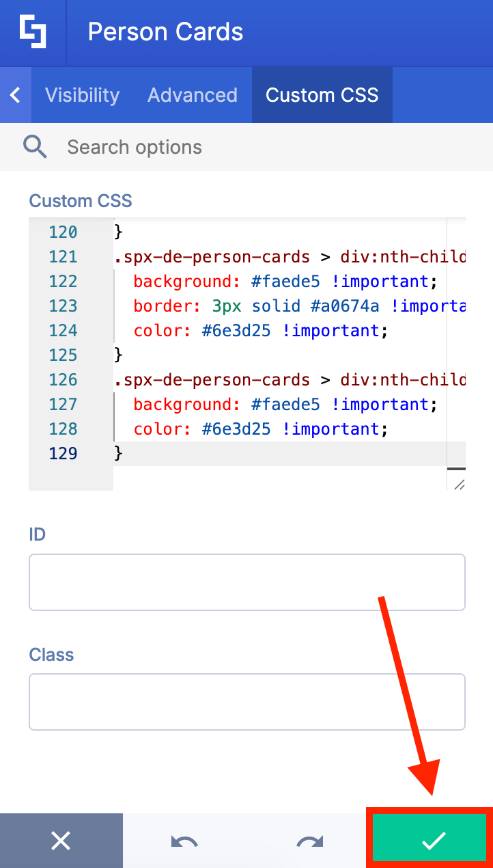This screenshot has width=493, height=868.
Task: Click the ID field label
Action: pos(38,534)
